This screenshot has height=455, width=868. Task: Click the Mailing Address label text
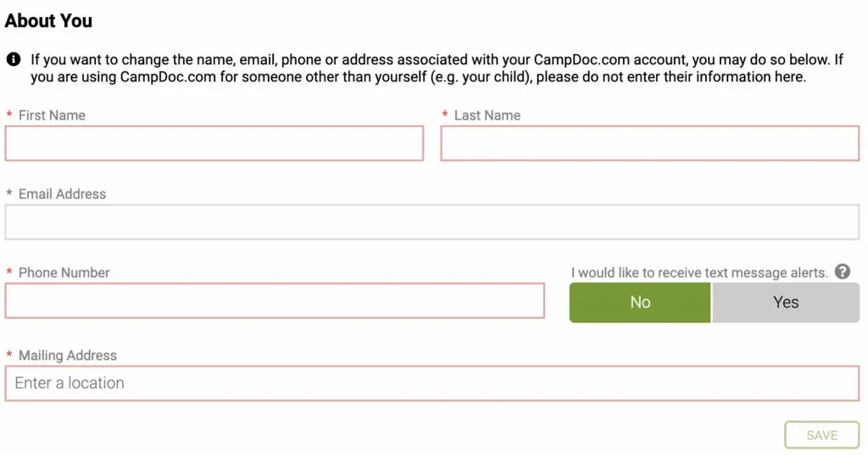coord(68,356)
